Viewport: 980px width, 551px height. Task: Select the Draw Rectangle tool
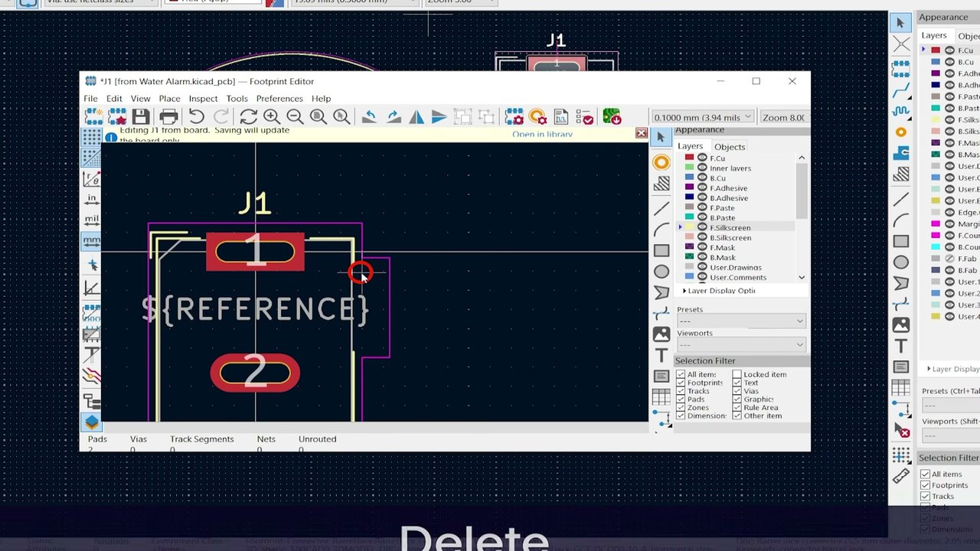click(661, 250)
